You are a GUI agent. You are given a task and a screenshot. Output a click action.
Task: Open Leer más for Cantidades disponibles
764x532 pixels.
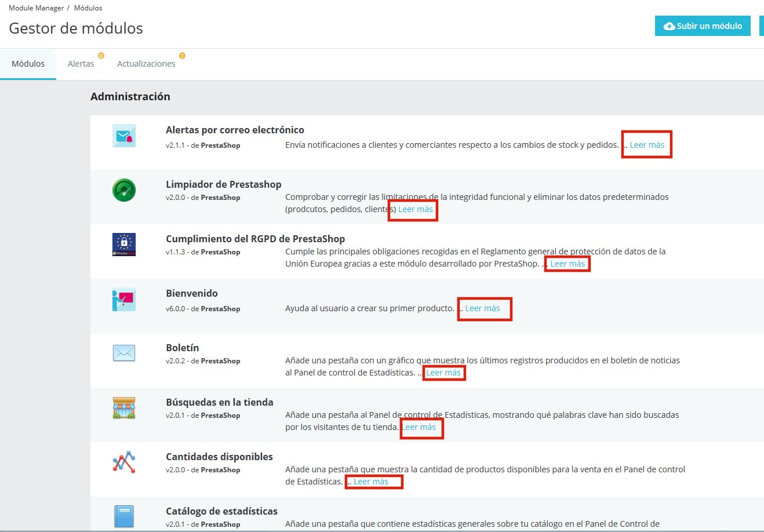point(371,482)
